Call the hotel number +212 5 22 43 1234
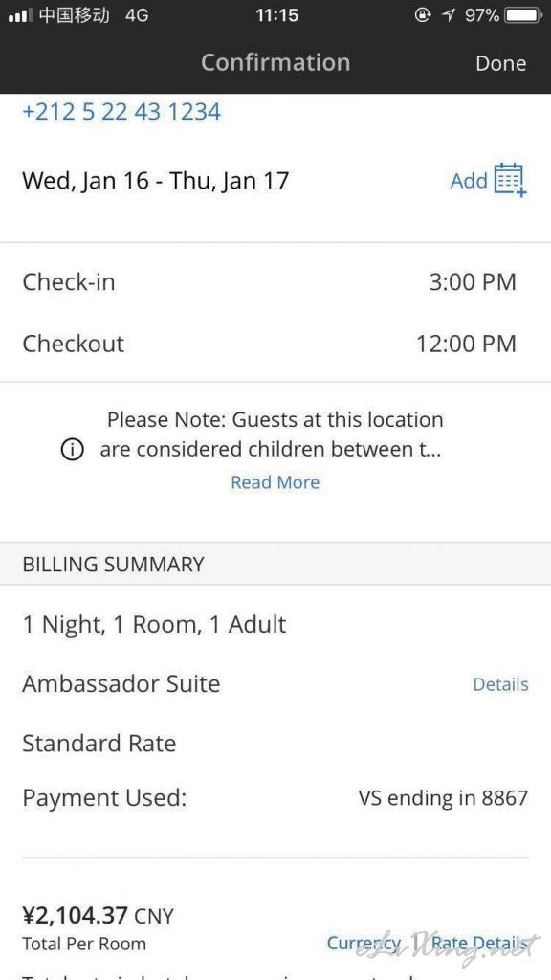This screenshot has height=980, width=551. pos(121,112)
